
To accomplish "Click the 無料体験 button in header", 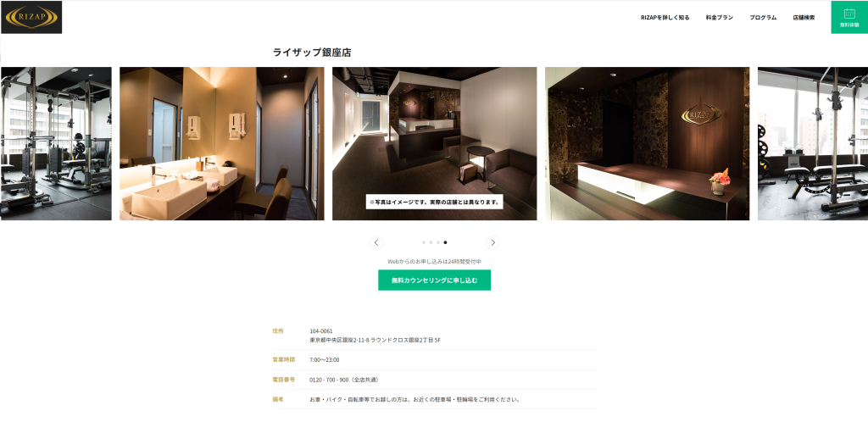I will point(849,17).
